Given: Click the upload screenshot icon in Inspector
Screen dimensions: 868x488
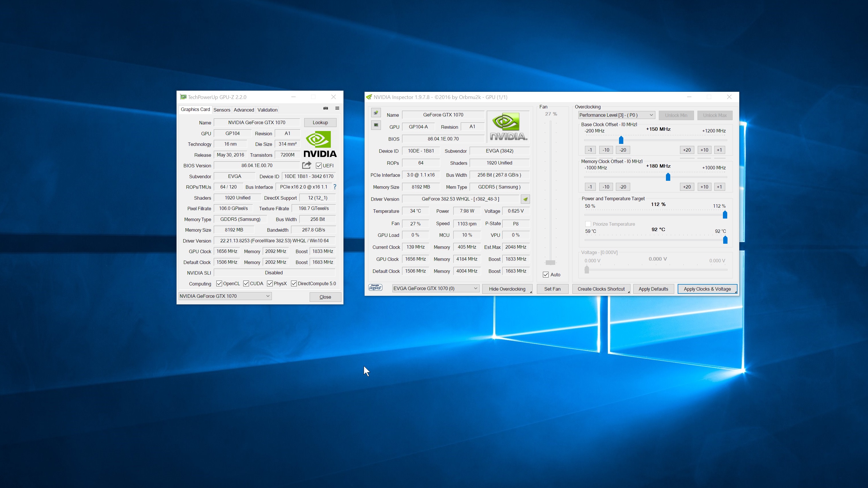Looking at the screenshot, I should point(376,112).
